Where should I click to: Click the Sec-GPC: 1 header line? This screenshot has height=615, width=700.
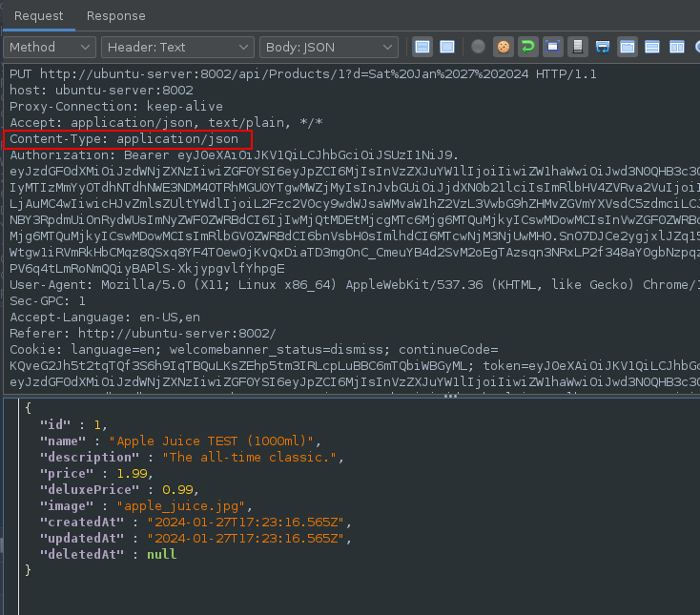coord(48,300)
